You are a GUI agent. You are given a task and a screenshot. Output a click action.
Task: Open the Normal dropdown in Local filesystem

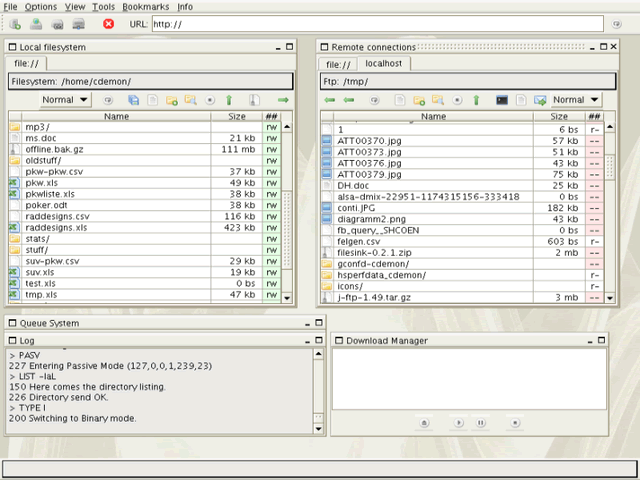pyautogui.click(x=65, y=100)
